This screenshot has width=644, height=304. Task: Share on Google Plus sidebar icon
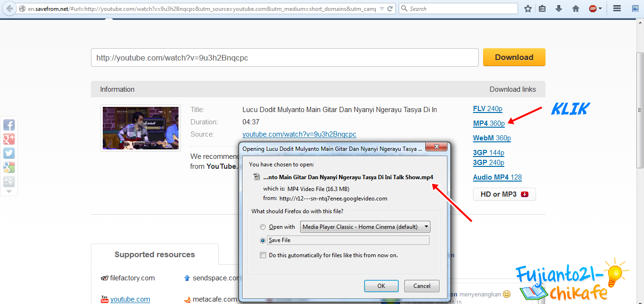(9, 139)
